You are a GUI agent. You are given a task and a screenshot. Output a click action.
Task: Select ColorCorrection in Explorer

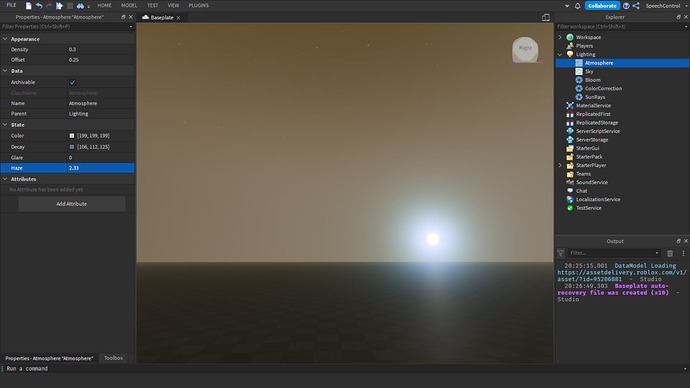point(603,88)
